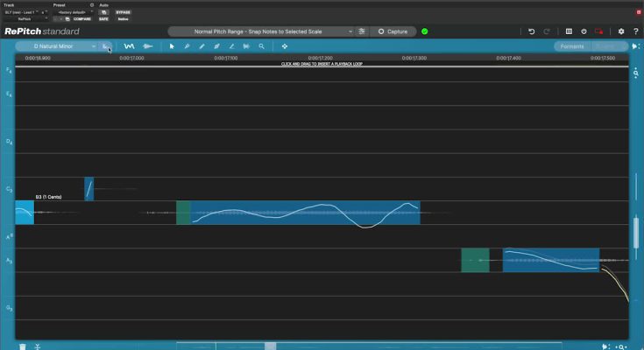Click the SAFE automation button
The width and height of the screenshot is (644, 350).
[x=104, y=18]
